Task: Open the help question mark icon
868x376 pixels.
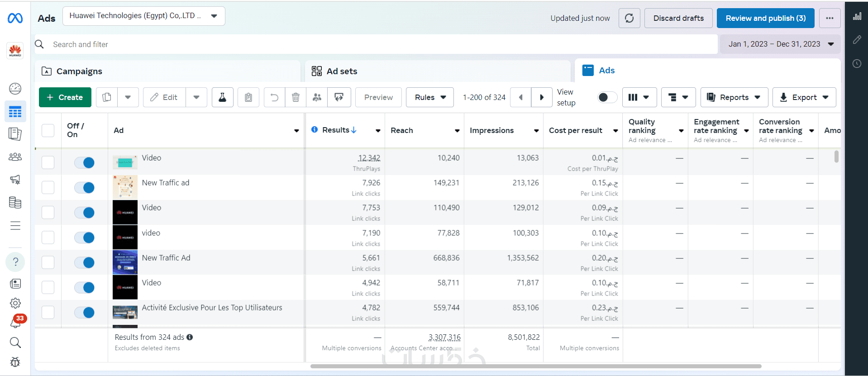Action: [15, 262]
